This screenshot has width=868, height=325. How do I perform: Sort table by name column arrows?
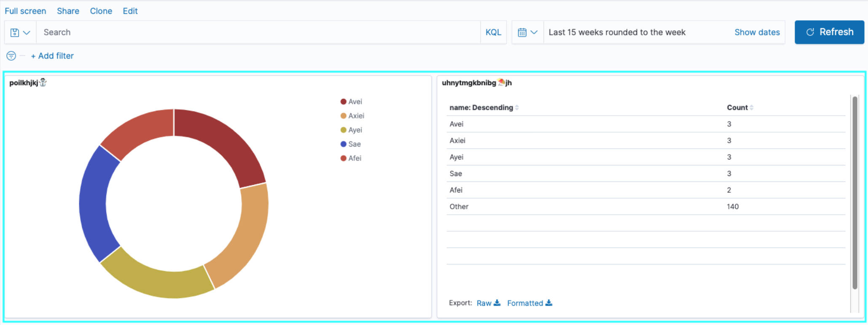[517, 108]
